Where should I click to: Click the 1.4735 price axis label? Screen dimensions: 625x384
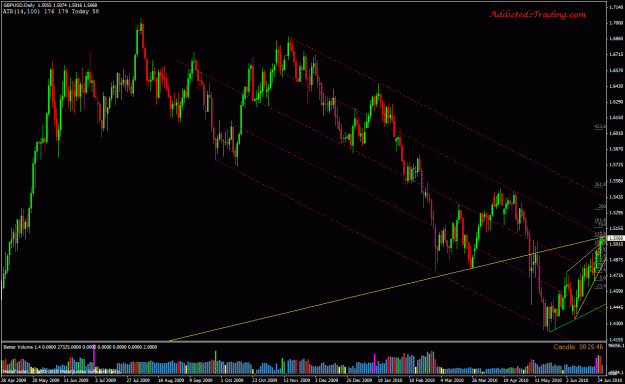616,275
